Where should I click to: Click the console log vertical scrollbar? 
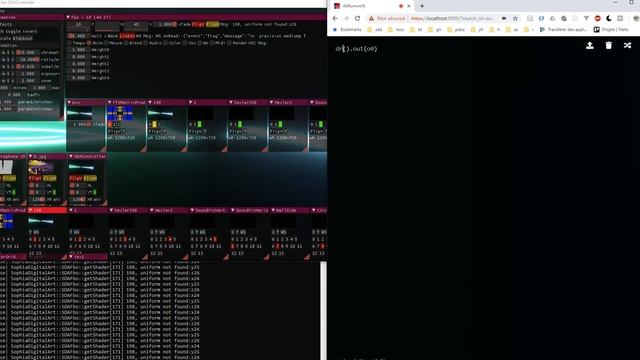tap(323, 310)
